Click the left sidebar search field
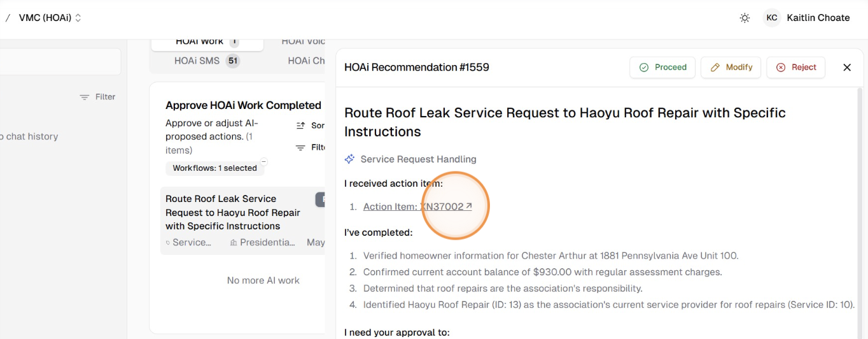 (60, 62)
